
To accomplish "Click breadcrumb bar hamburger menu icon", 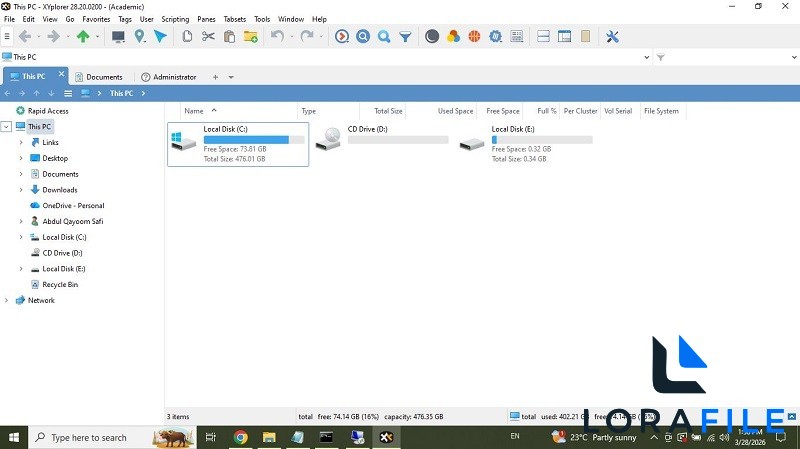I will pos(68,93).
